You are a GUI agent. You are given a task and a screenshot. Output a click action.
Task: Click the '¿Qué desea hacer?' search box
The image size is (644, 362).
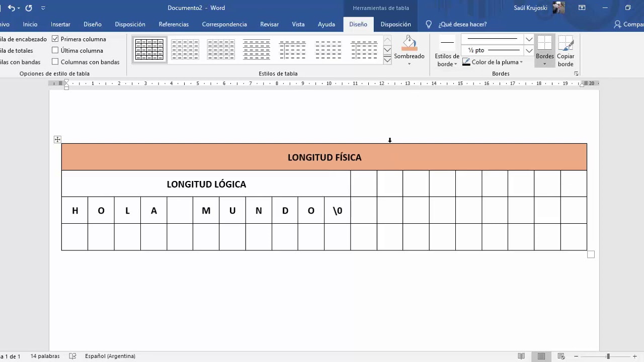point(462,24)
